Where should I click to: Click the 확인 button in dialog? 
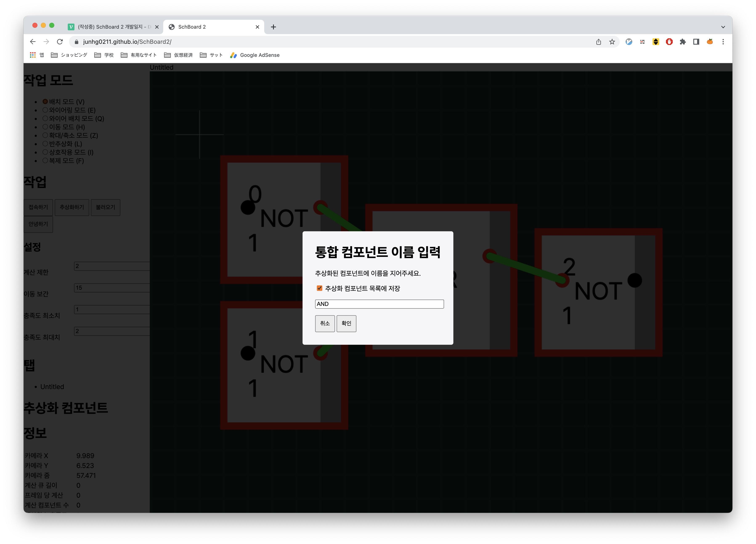346,324
